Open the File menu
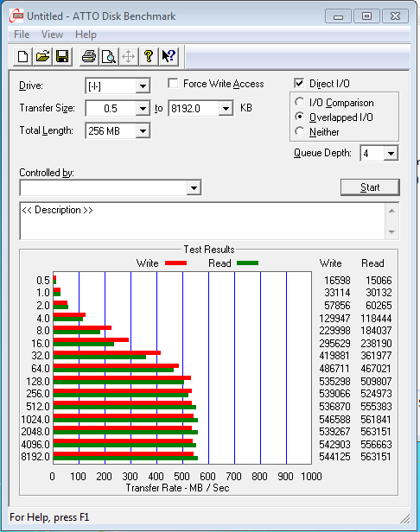Viewport: 420px width, 532px height. point(22,35)
